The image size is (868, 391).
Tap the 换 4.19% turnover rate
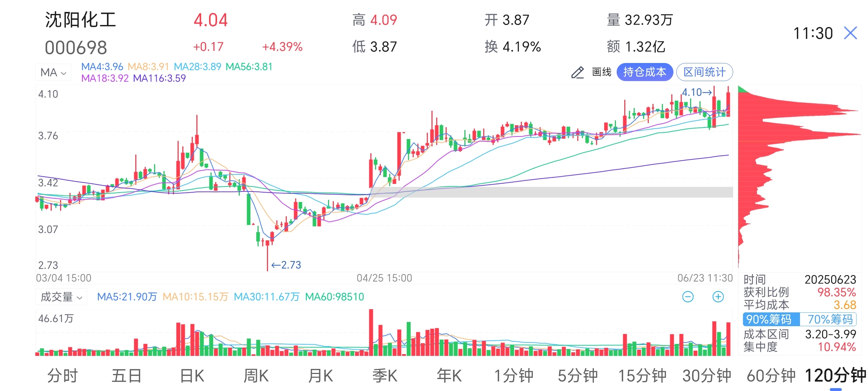click(x=513, y=47)
